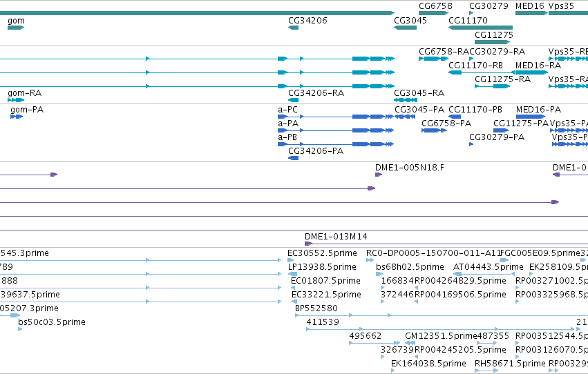Click protein label CG30279-PA
The width and height of the screenshot is (588, 374).
pos(497,137)
